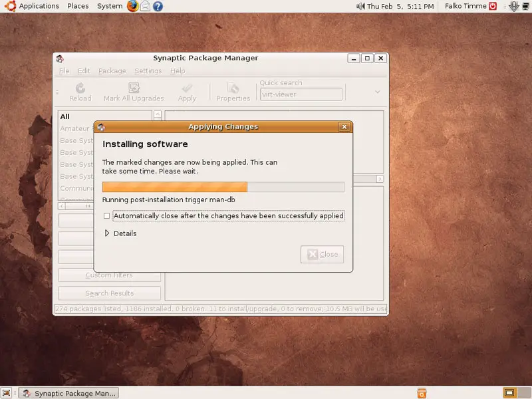The image size is (532, 399).
Task: Close the Applying Changes dialog with X
Action: [x=344, y=126]
